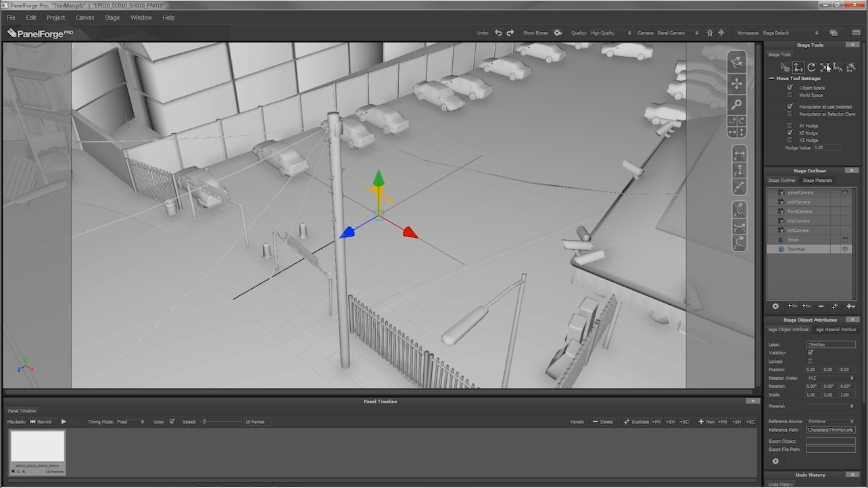The image size is (868, 488).
Task: Click the viewport zoom magnifier icon
Action: click(737, 104)
